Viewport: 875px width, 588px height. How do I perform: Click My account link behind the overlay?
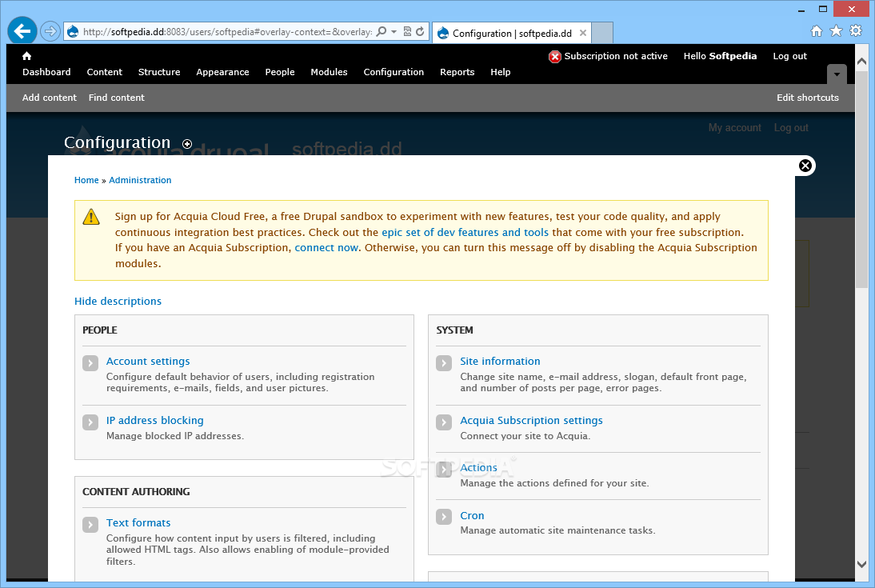(x=734, y=128)
